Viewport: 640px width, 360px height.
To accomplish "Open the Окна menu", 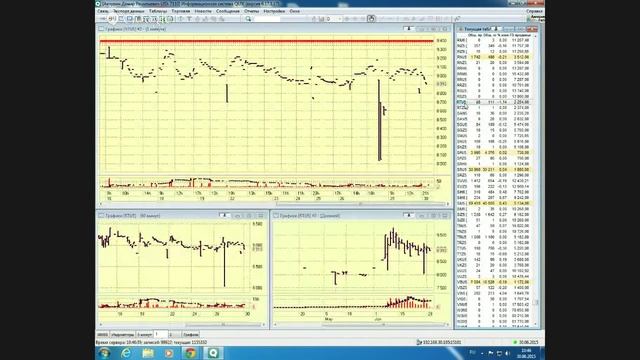I will pos(295,11).
